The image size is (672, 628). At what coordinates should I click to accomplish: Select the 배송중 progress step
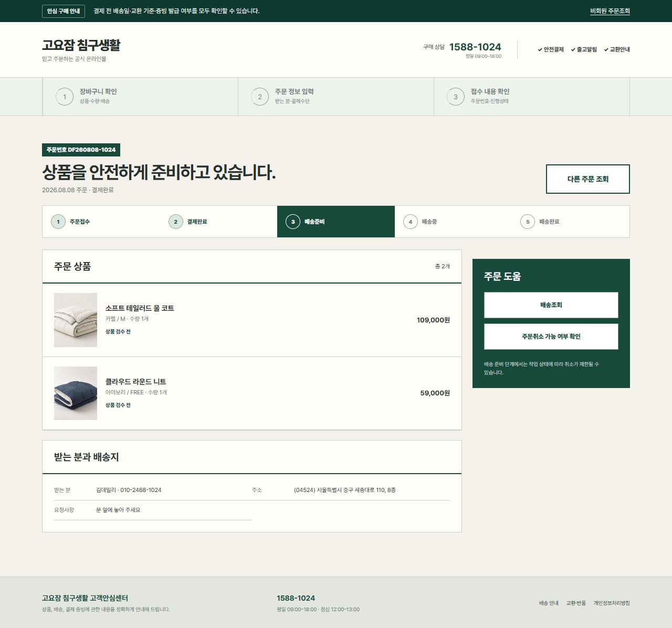pyautogui.click(x=453, y=222)
